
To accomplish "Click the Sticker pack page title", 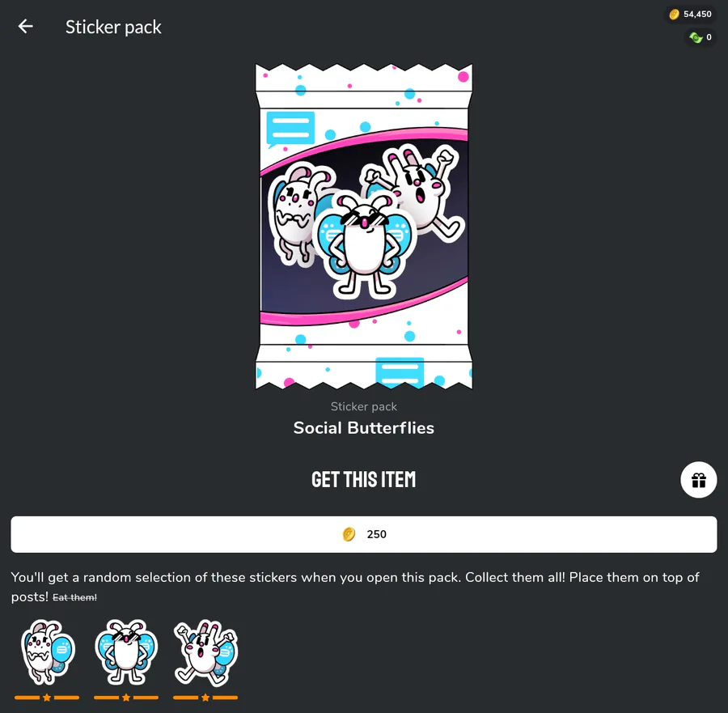I will pyautogui.click(x=113, y=27).
